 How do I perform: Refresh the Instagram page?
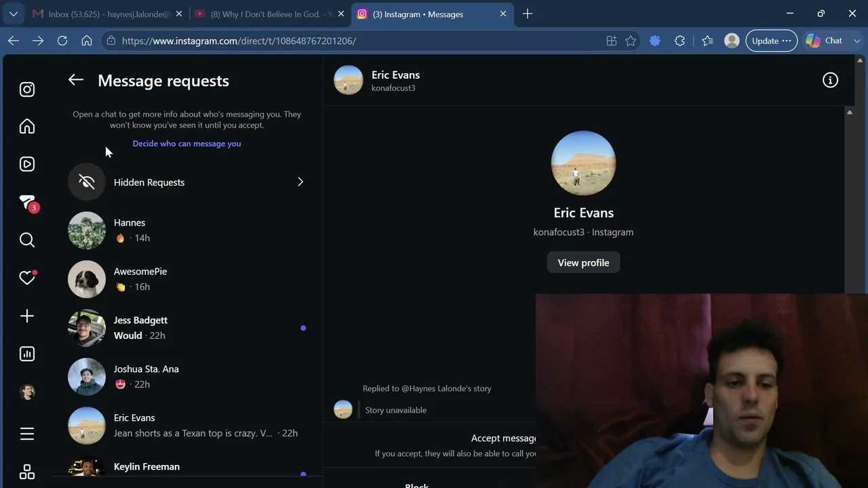point(62,41)
